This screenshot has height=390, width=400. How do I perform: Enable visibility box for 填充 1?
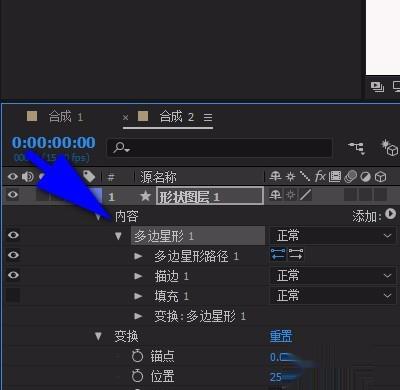click(x=13, y=295)
